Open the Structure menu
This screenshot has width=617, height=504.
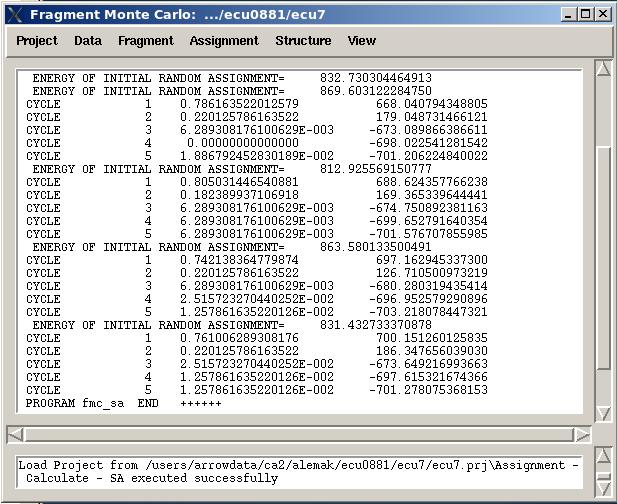(303, 41)
